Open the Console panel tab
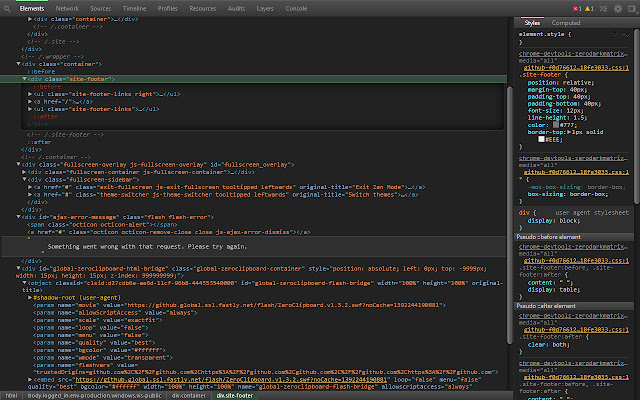 (x=296, y=7)
